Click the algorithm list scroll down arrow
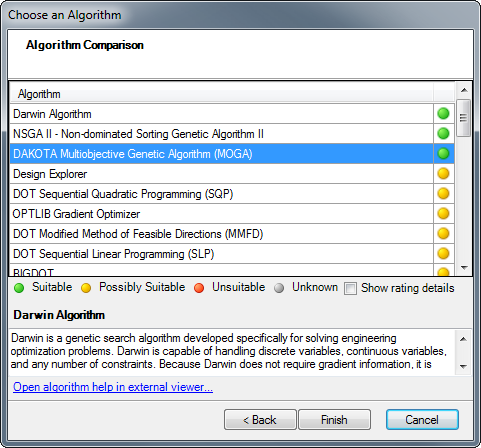The height and width of the screenshot is (448, 481). point(464,268)
